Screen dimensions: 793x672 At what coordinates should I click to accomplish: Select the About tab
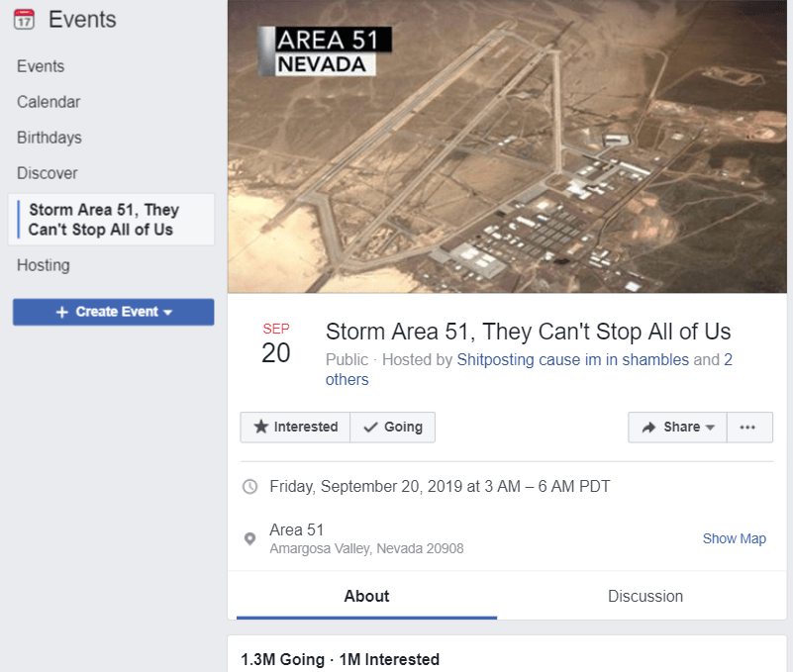[x=366, y=596]
